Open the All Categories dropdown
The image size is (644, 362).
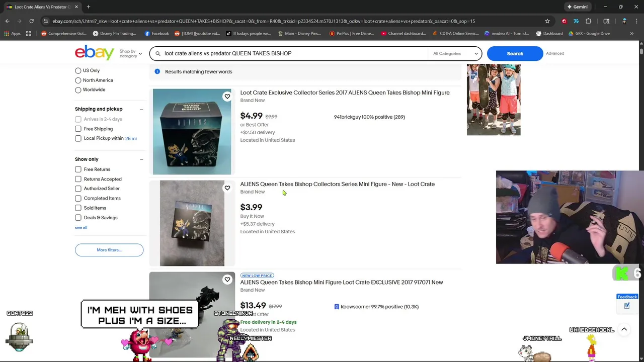(x=455, y=53)
